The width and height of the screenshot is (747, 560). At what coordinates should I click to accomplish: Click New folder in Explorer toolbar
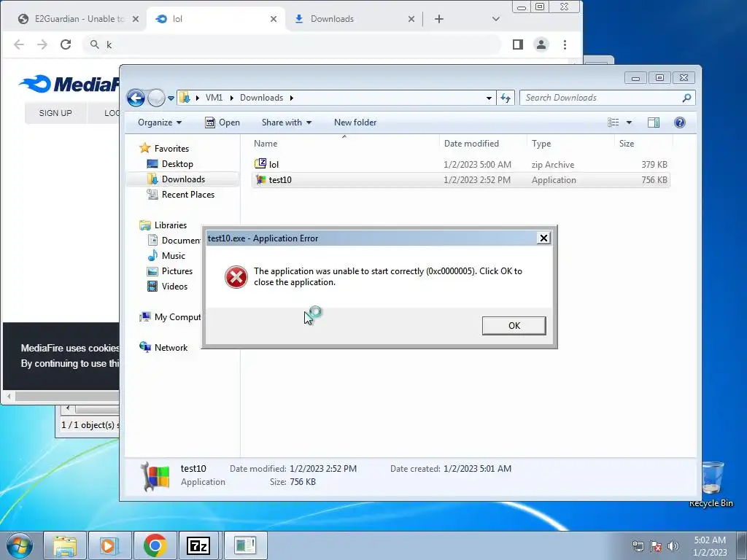[355, 122]
